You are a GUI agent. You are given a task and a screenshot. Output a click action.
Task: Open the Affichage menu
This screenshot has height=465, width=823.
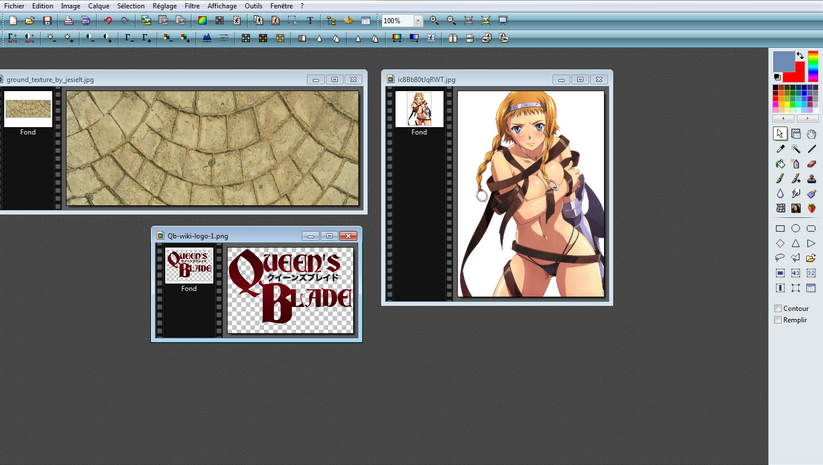tap(222, 6)
